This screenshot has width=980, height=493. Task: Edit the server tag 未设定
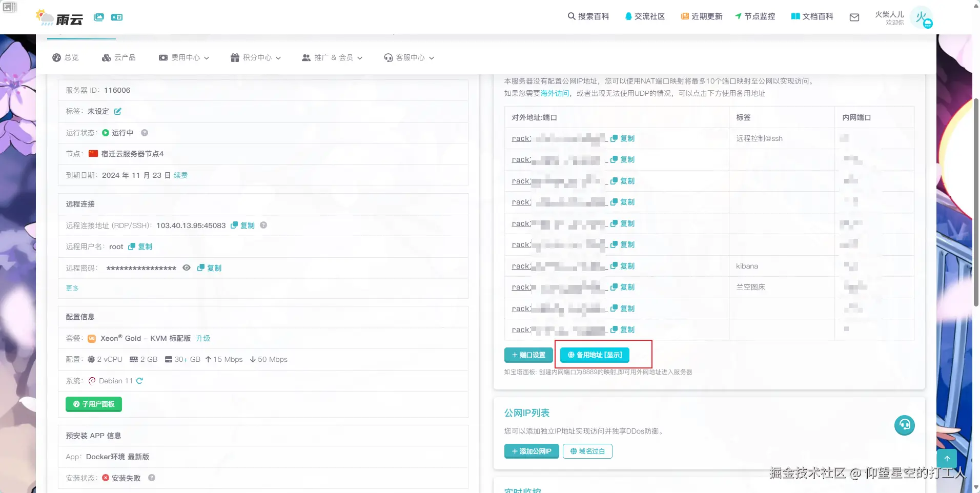click(x=118, y=111)
